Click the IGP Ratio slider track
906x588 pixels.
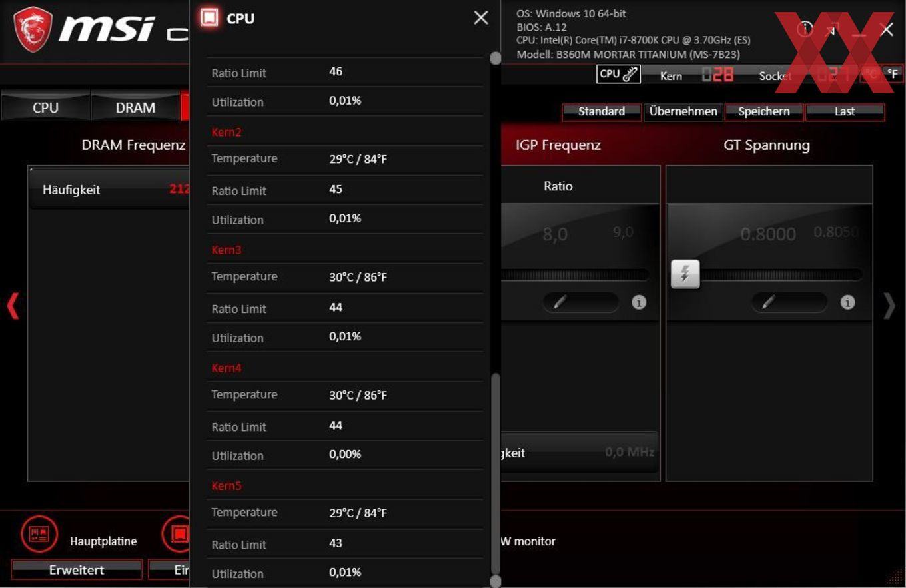tap(576, 274)
